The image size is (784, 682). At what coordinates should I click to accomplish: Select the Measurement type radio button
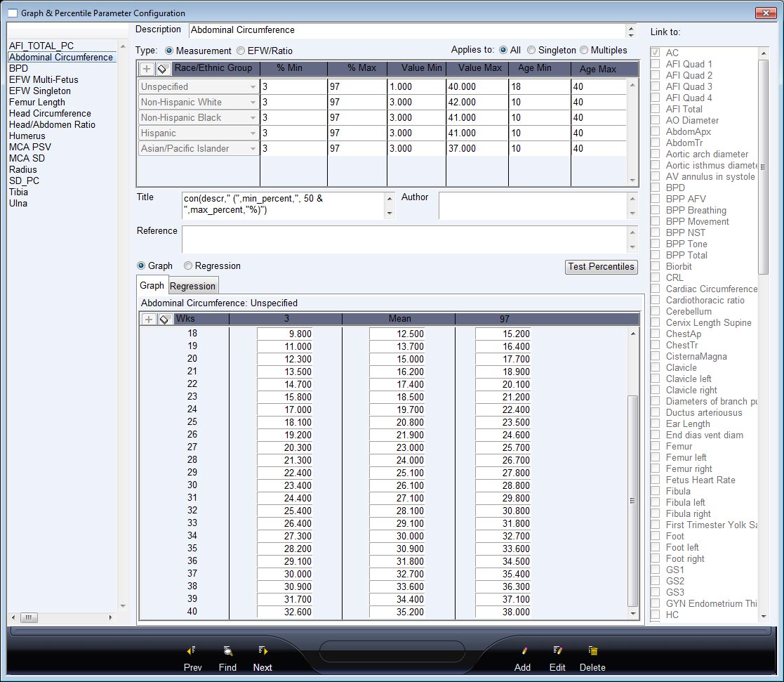[x=169, y=51]
